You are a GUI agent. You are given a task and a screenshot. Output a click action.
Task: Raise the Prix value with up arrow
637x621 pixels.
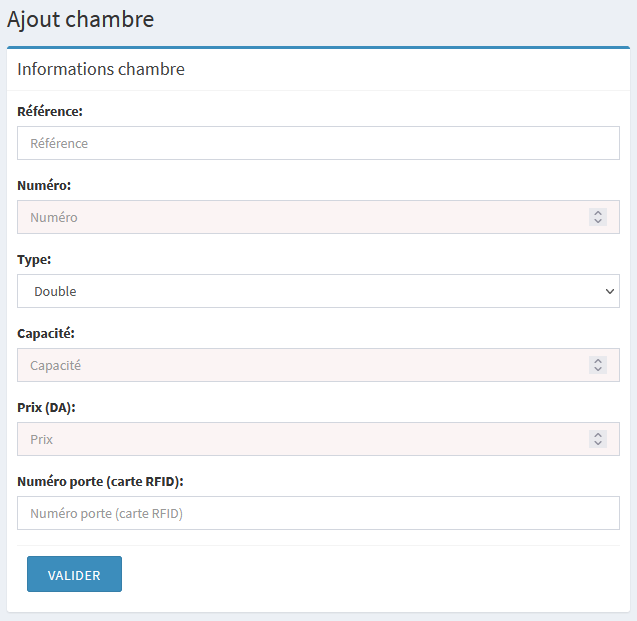point(598,435)
